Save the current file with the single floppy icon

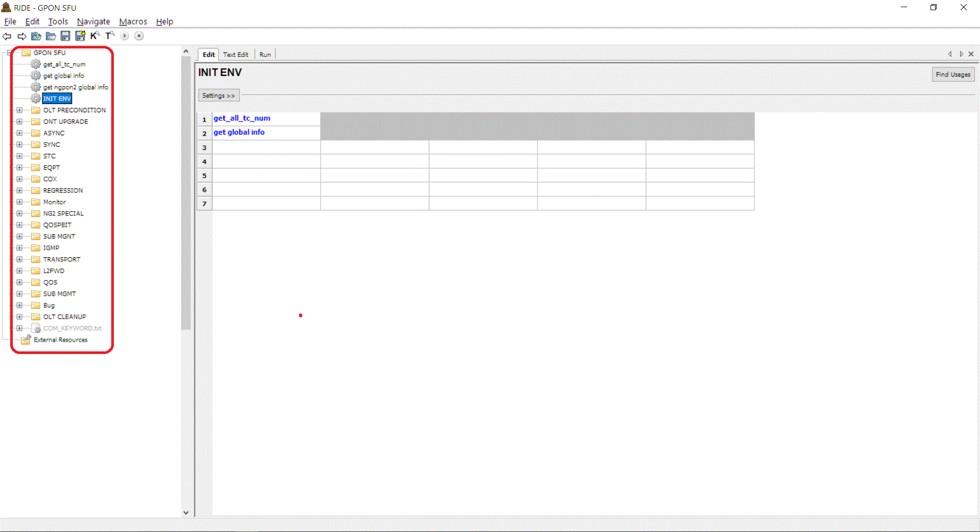(65, 36)
